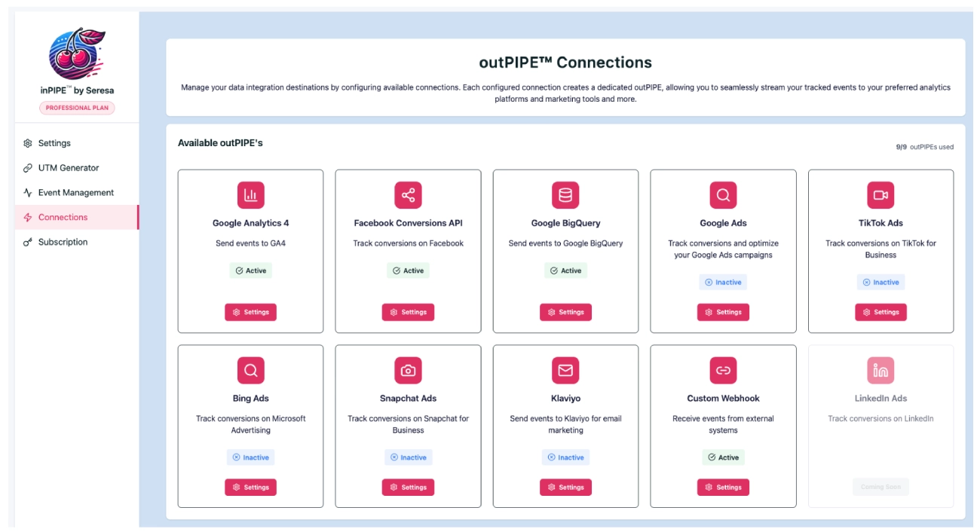Click the 'Bing Ads' card title

pyautogui.click(x=251, y=399)
